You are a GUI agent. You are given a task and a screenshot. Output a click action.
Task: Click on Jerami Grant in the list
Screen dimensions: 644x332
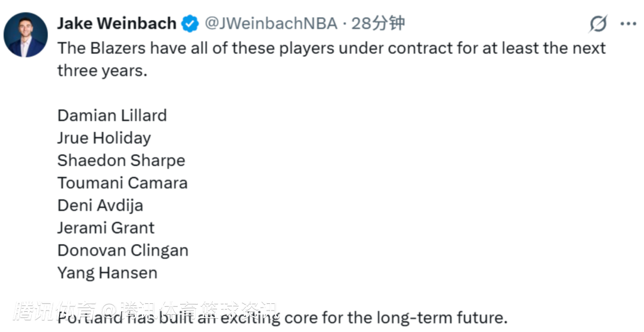click(x=106, y=228)
